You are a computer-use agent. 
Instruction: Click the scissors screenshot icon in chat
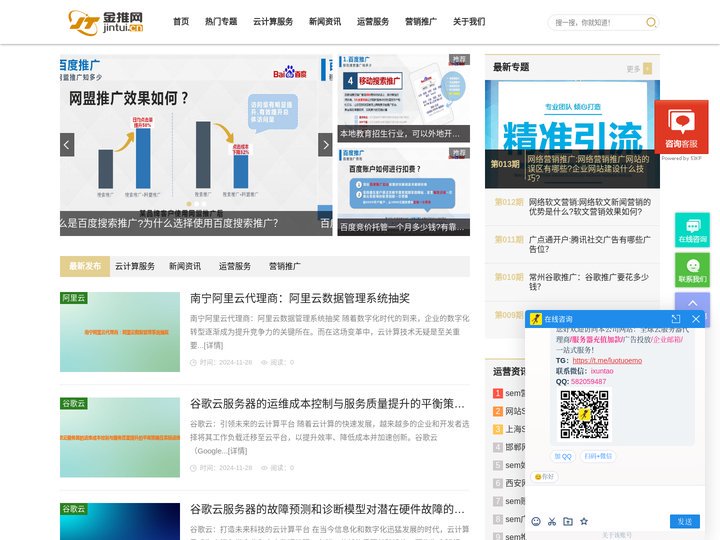tap(552, 521)
